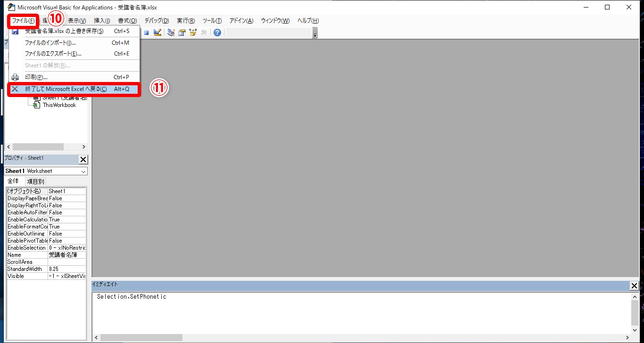Click the Selection.SetPhonetic line in Immediate window

coord(132,297)
